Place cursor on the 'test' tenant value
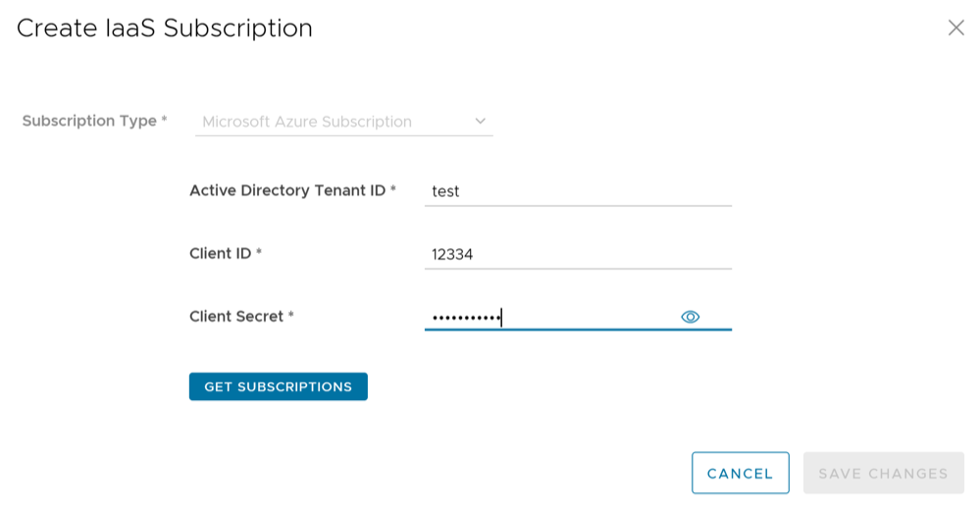The image size is (980, 506). (x=445, y=191)
